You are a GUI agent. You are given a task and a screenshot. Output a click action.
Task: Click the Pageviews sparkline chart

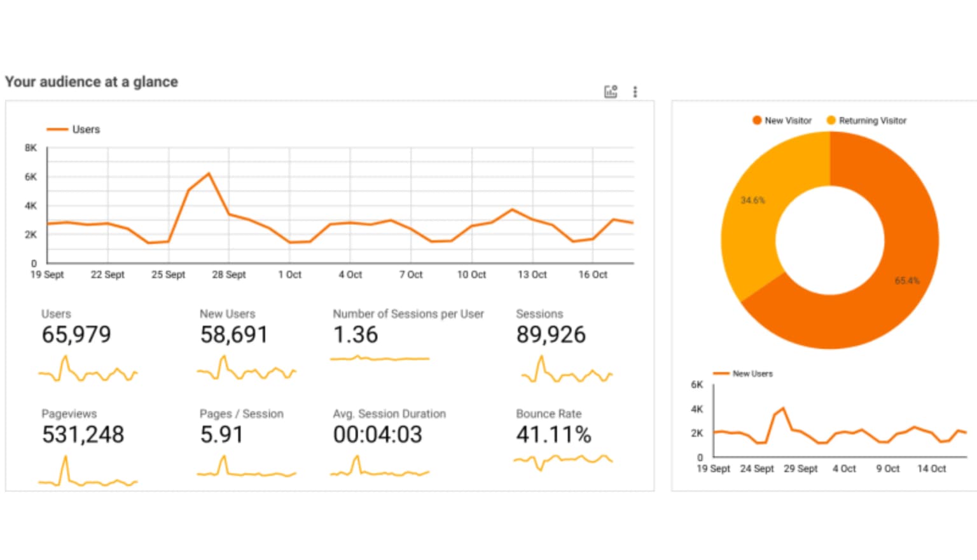[x=88, y=470]
